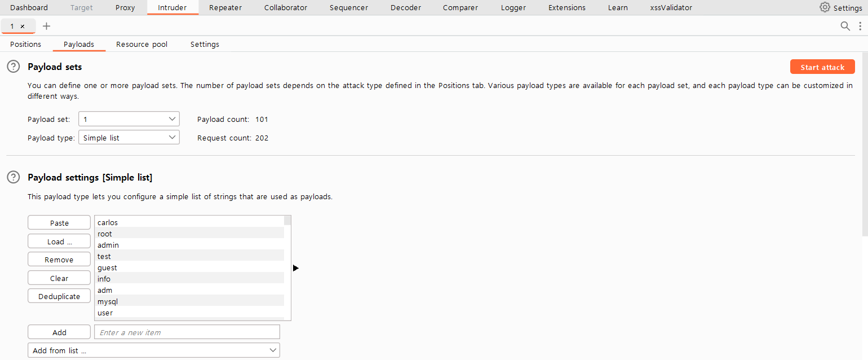Open the Resource pool sub-tab
Viewport: 868px width, 360px height.
142,44
